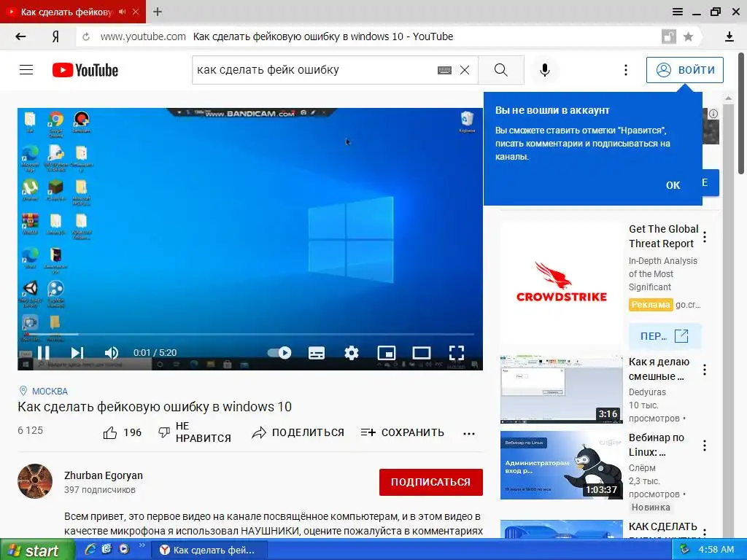The image size is (747, 560).
Task: Open the Вебинар по Linux video thumbnail
Action: (561, 464)
